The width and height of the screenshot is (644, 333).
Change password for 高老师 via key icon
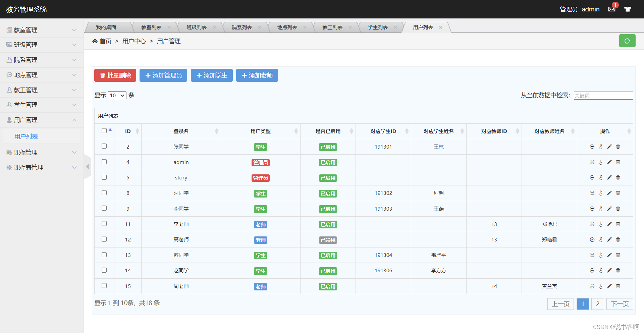click(x=601, y=239)
